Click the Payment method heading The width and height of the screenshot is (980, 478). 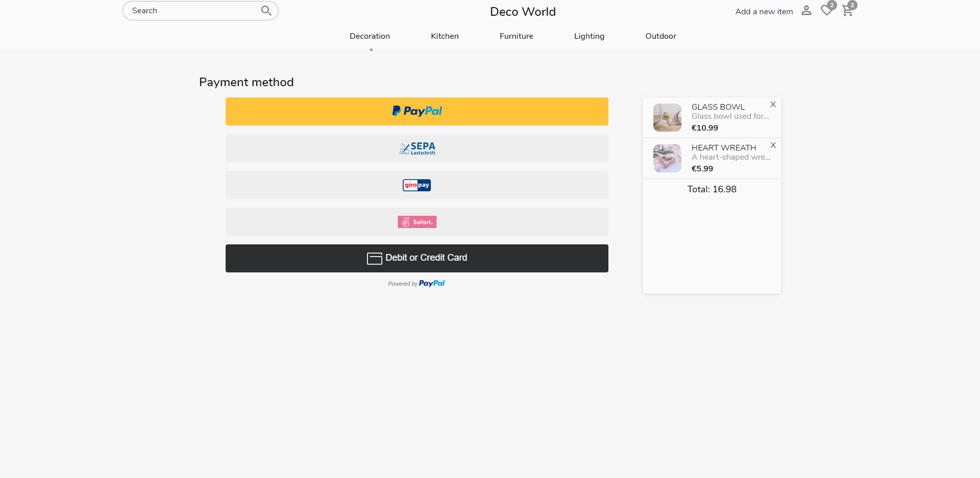coord(247,82)
